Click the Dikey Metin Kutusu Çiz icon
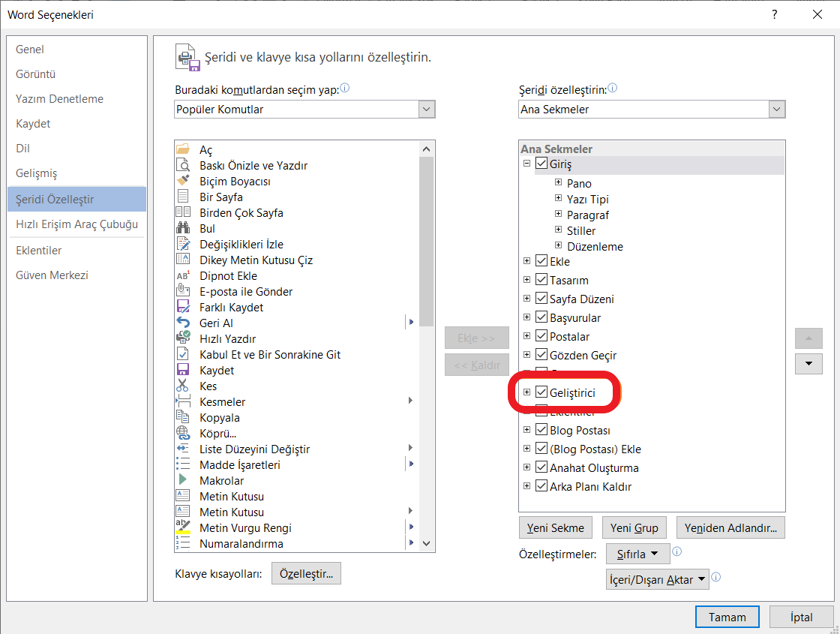840x634 pixels. coord(183,260)
